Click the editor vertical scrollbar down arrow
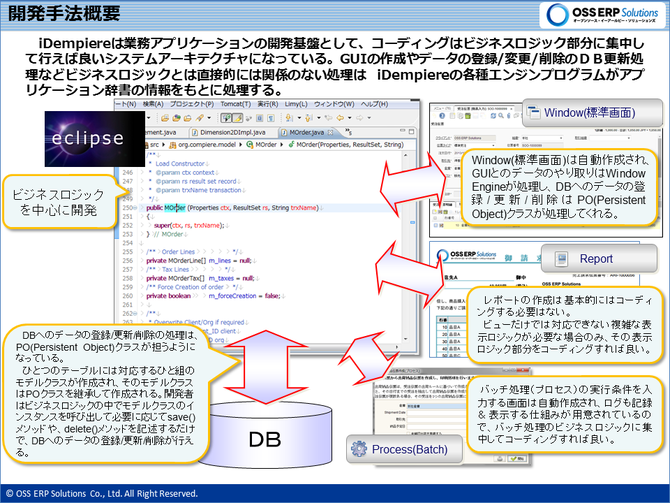This screenshot has width=670, height=503. (406, 338)
